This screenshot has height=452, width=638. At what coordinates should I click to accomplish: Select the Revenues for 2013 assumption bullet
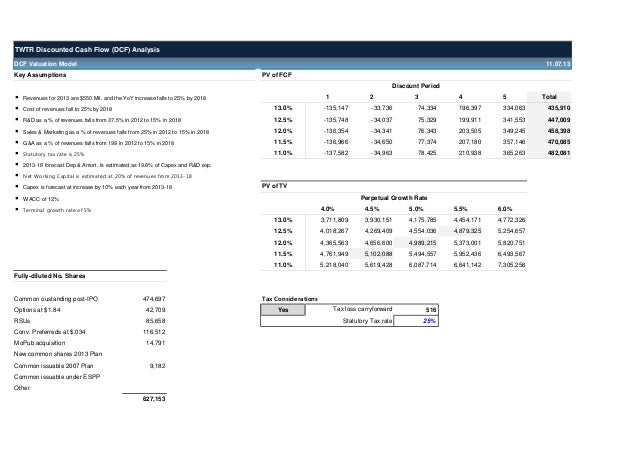point(114,98)
